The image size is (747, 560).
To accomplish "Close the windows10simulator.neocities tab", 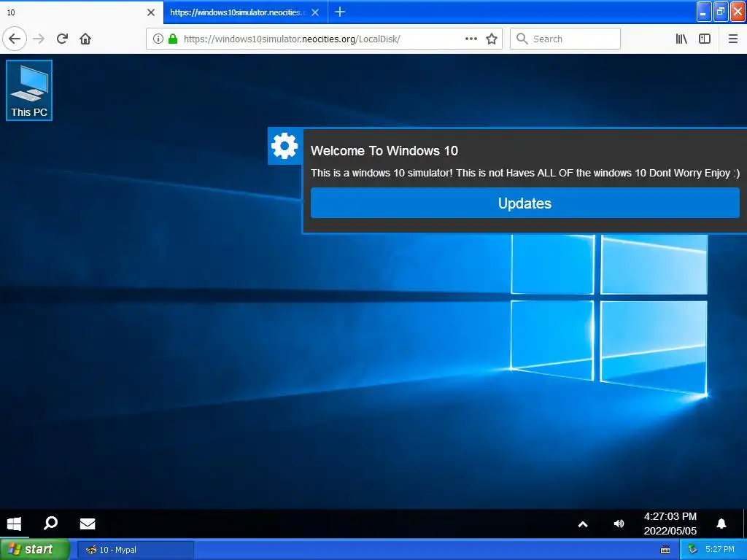I will pos(315,12).
